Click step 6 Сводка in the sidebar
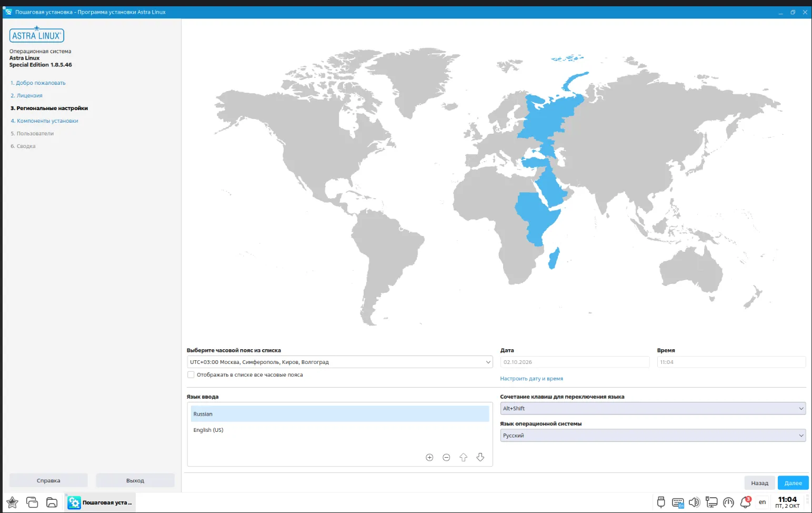812x513 pixels. click(23, 146)
